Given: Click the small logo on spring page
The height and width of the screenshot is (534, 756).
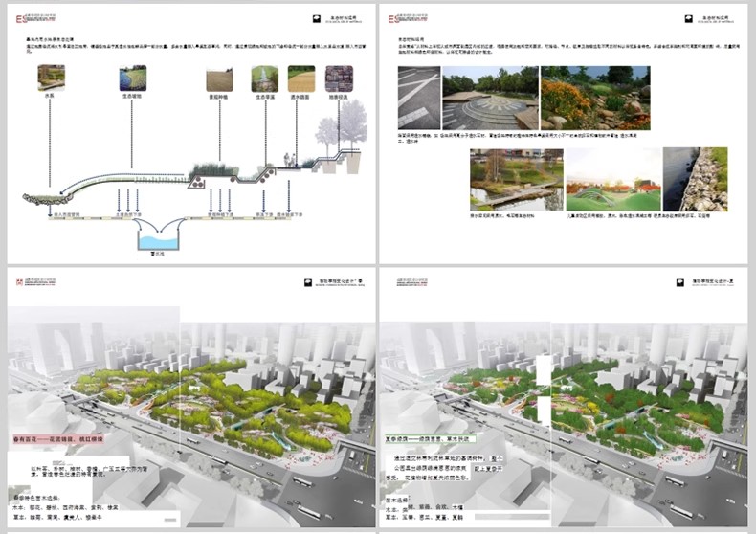Looking at the screenshot, I should point(20,282).
